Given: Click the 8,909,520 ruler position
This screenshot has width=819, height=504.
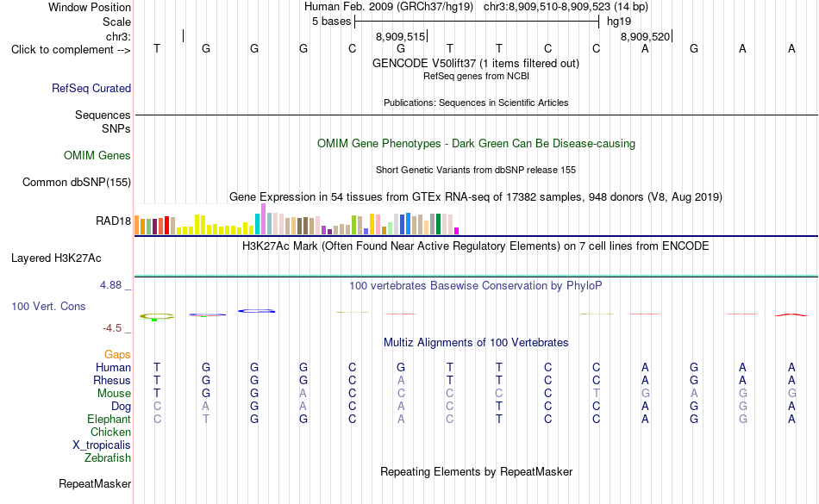Looking at the screenshot, I should 645,36.
